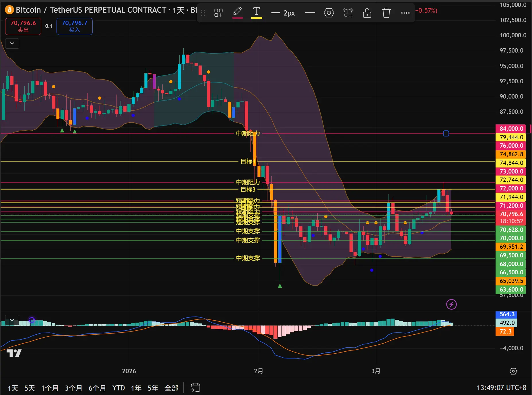Click the 63,600.0 price label
The width and height of the screenshot is (532, 395).
(x=511, y=290)
